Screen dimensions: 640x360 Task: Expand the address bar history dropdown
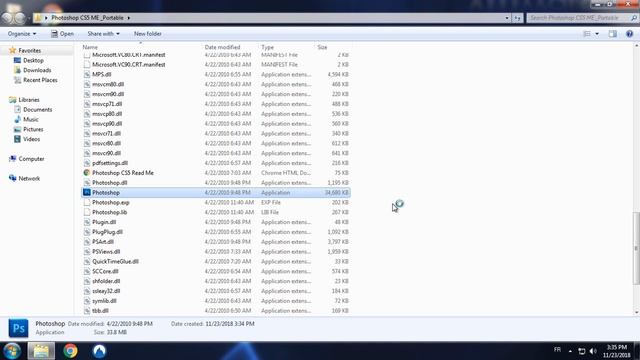(507, 18)
